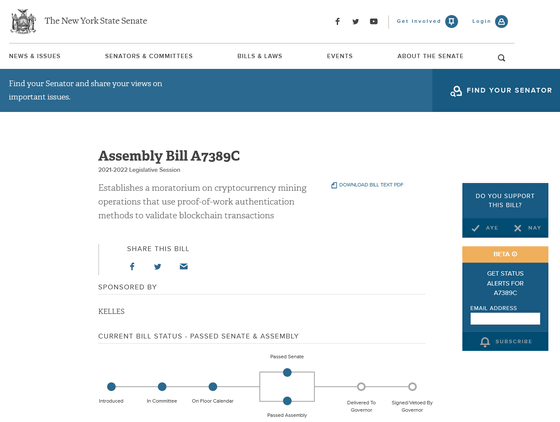Click the Find your Senator banner text

tap(85, 90)
